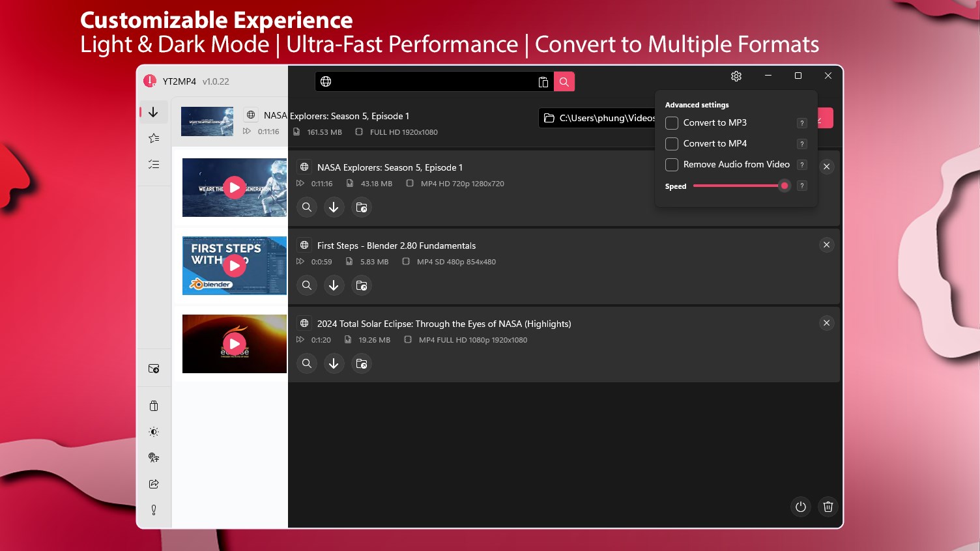Click the share icon in sidebar

pyautogui.click(x=154, y=484)
